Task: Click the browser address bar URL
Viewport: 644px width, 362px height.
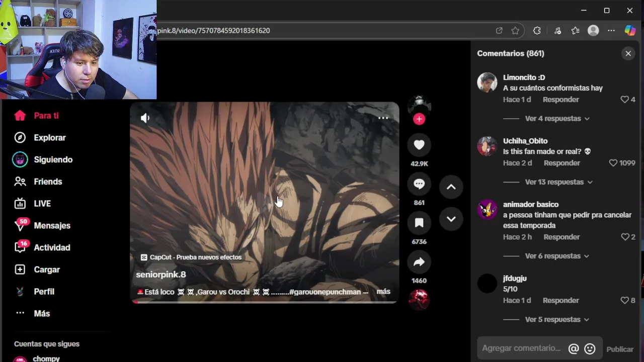Action: [x=213, y=31]
